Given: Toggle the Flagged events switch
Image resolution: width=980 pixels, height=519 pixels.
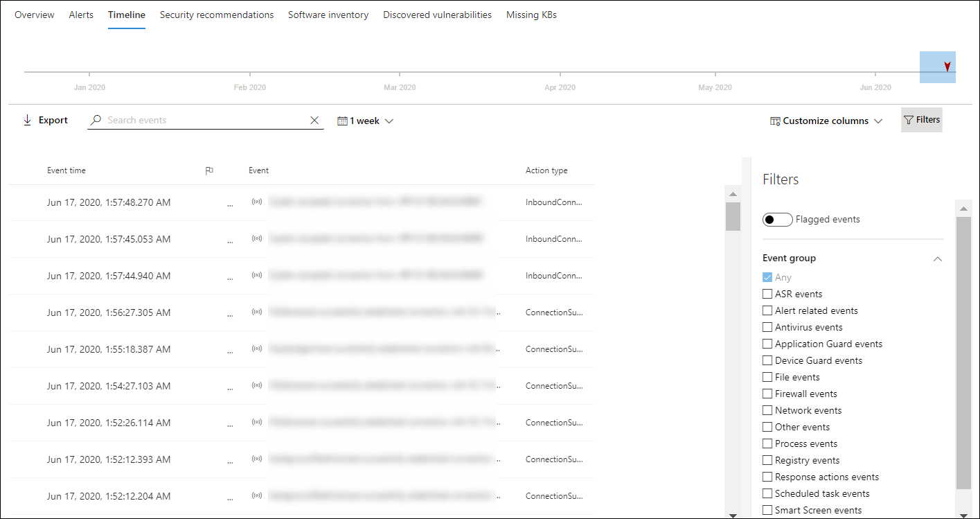Looking at the screenshot, I should coord(777,220).
